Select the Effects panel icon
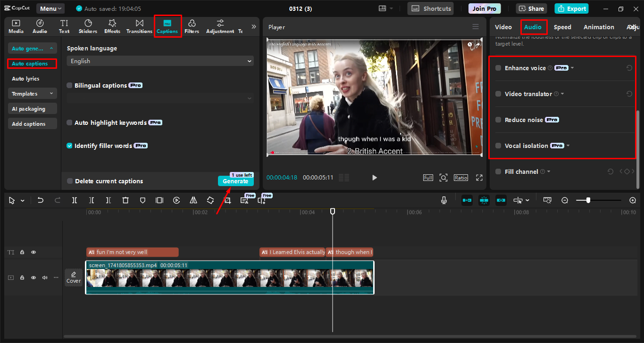The width and height of the screenshot is (644, 343). (x=112, y=26)
